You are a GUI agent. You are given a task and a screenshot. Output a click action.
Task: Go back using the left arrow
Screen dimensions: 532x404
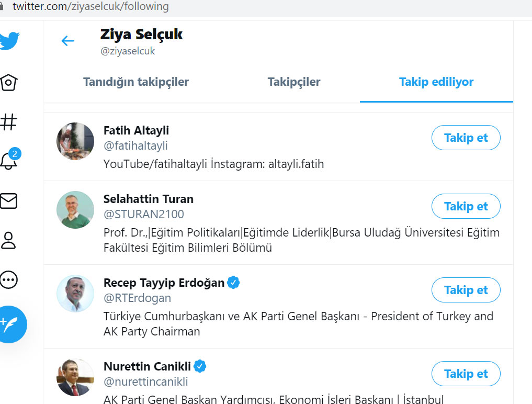coord(68,41)
